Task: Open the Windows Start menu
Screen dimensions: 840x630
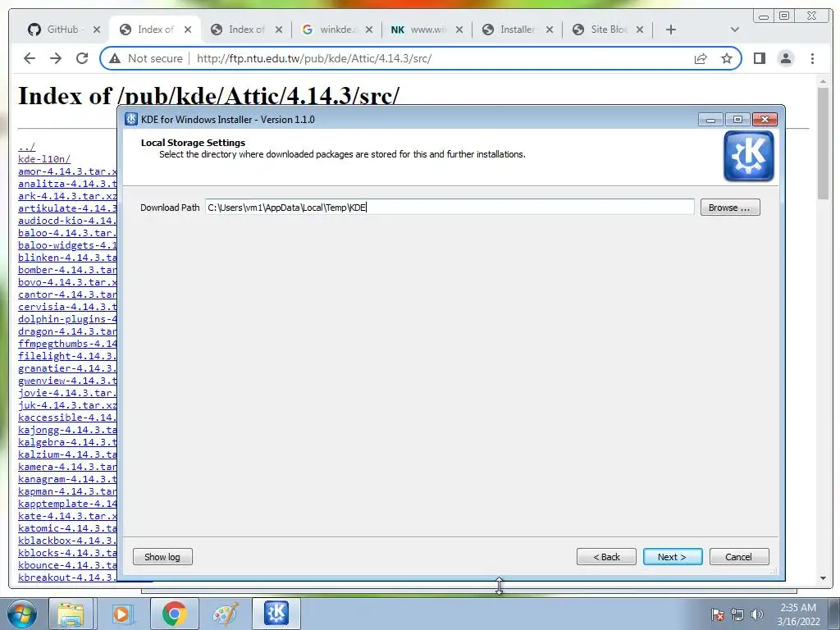Action: [x=21, y=614]
